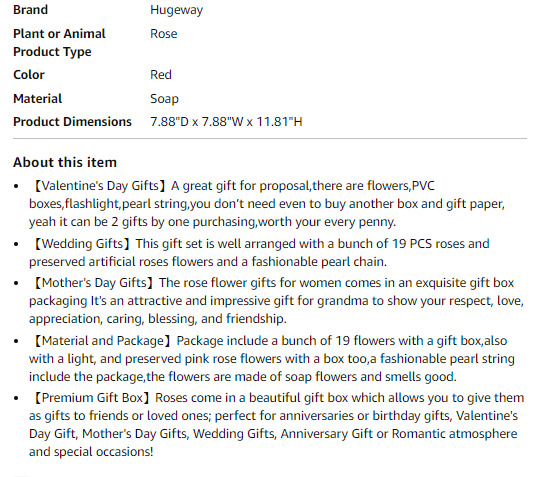
Task: Click the Brand label
Action: point(30,10)
